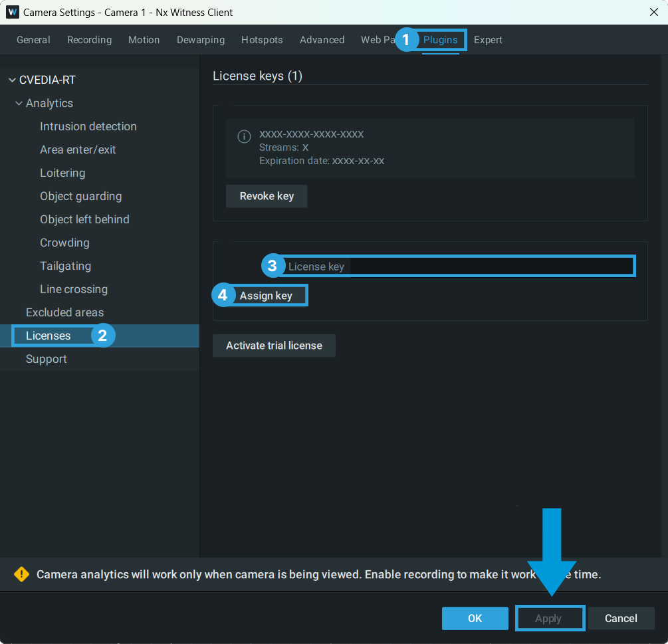
Task: Switch to the Advanced tab
Action: click(322, 40)
